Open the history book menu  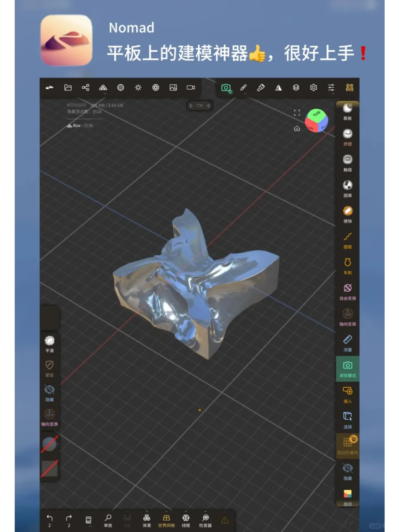click(x=88, y=520)
